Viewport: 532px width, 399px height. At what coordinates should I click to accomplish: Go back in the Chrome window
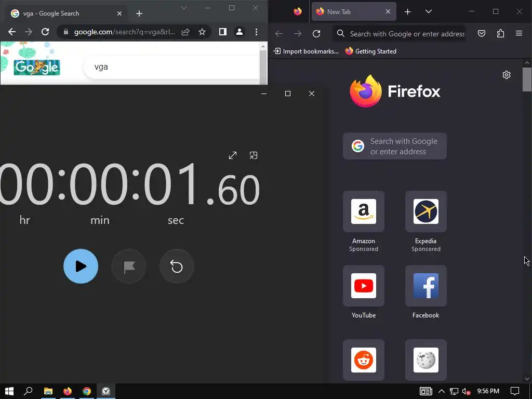point(12,32)
